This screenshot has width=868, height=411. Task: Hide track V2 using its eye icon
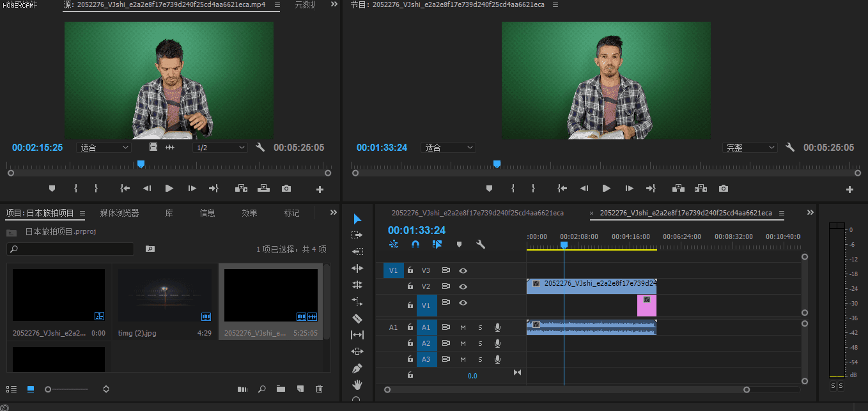[463, 286]
